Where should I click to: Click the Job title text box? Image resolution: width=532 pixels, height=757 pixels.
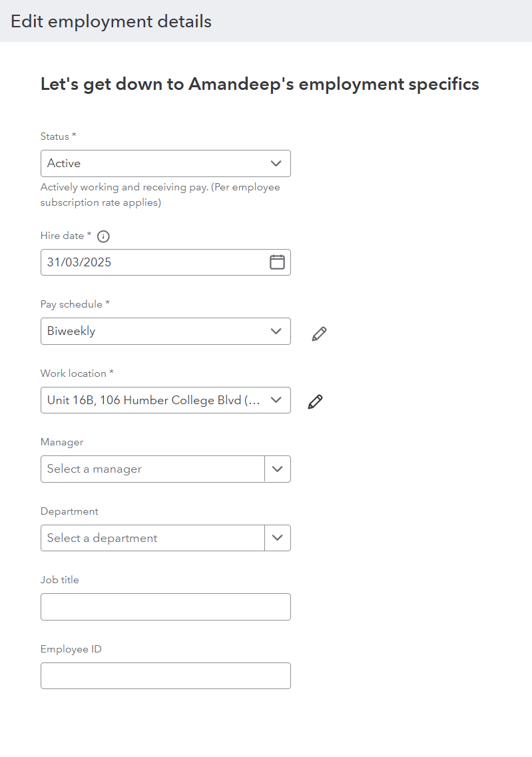point(165,607)
